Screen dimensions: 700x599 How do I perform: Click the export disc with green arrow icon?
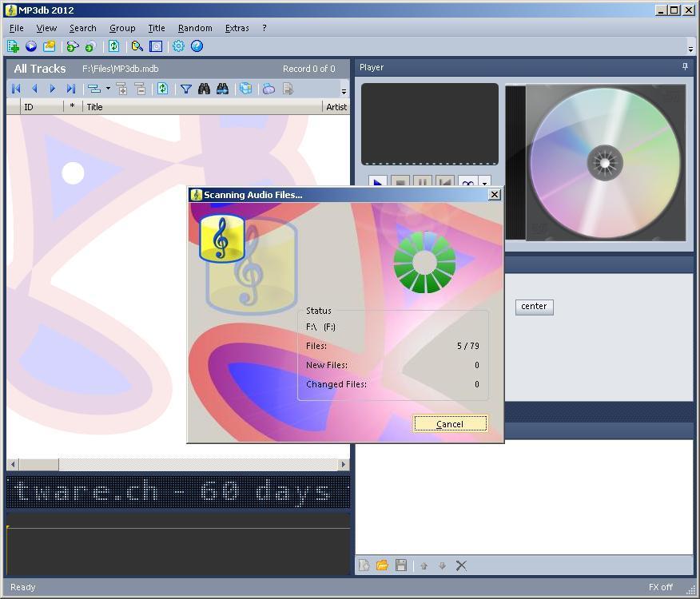(73, 46)
